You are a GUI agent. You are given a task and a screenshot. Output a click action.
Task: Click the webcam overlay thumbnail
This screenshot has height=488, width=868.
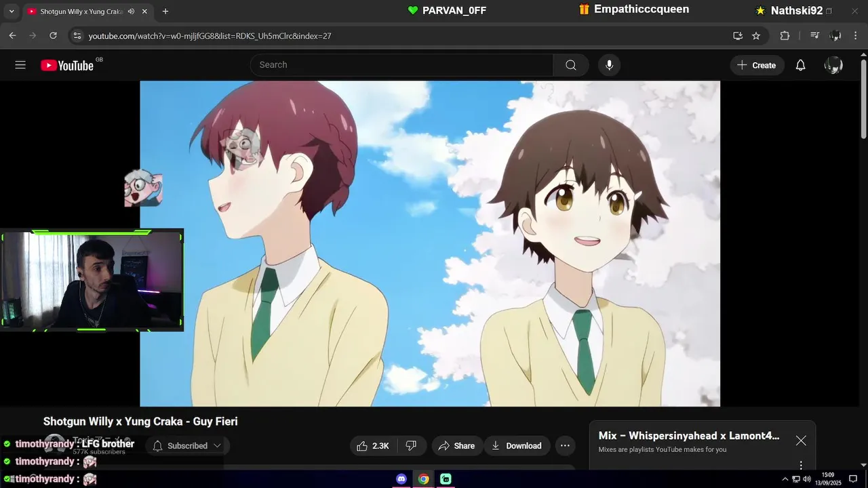pyautogui.click(x=92, y=280)
